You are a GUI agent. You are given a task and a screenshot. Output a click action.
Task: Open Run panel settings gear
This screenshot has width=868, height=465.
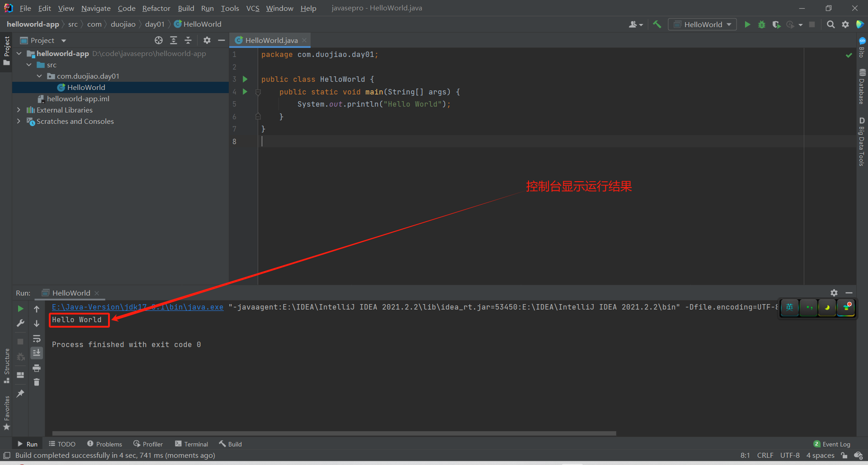[834, 293]
